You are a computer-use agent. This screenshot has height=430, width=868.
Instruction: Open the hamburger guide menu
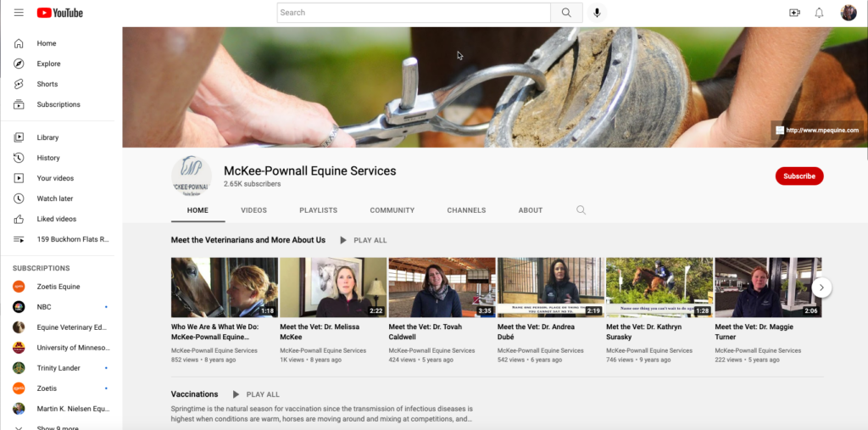tap(19, 13)
